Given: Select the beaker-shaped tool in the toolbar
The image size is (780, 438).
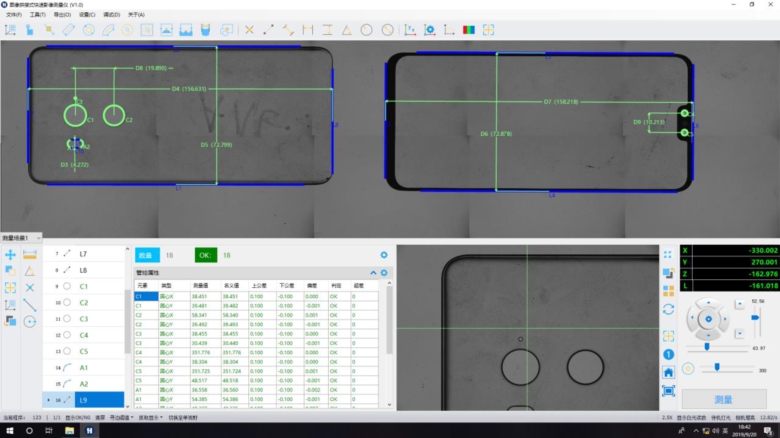Looking at the screenshot, I should [205, 30].
